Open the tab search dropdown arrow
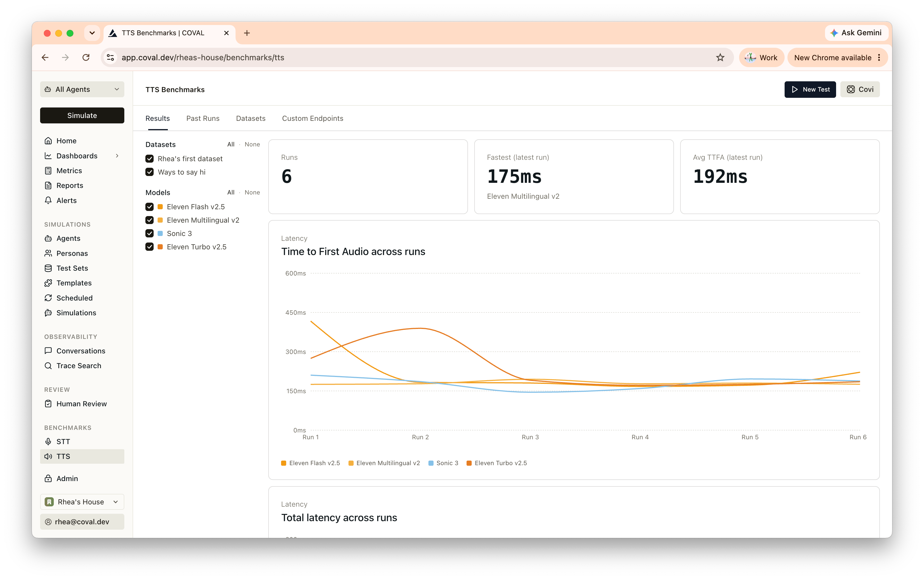This screenshot has width=924, height=580. (x=92, y=33)
